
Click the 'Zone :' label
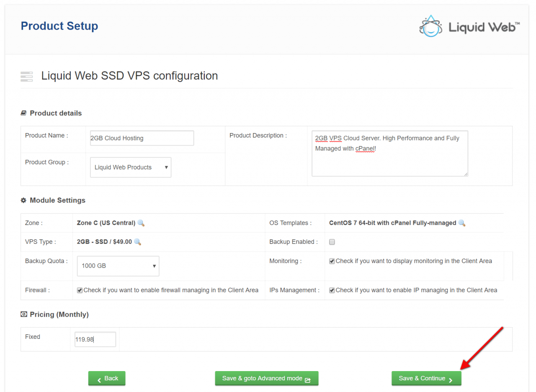coord(34,223)
